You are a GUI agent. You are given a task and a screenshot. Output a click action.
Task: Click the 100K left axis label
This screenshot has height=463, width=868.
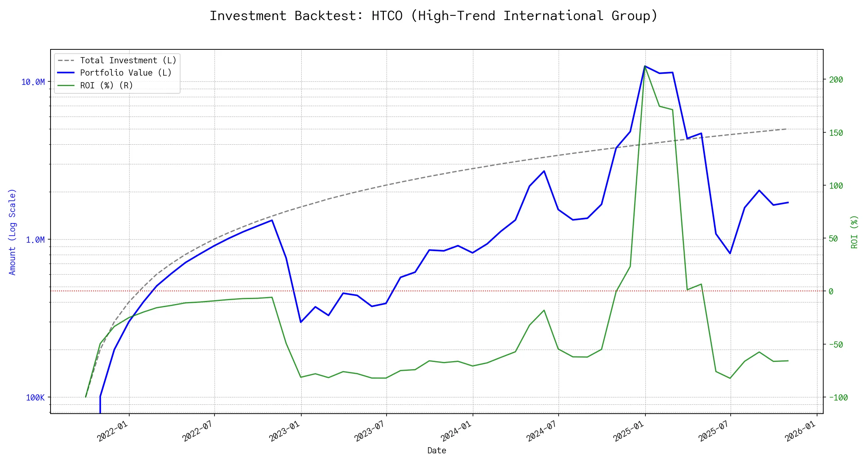(x=35, y=398)
